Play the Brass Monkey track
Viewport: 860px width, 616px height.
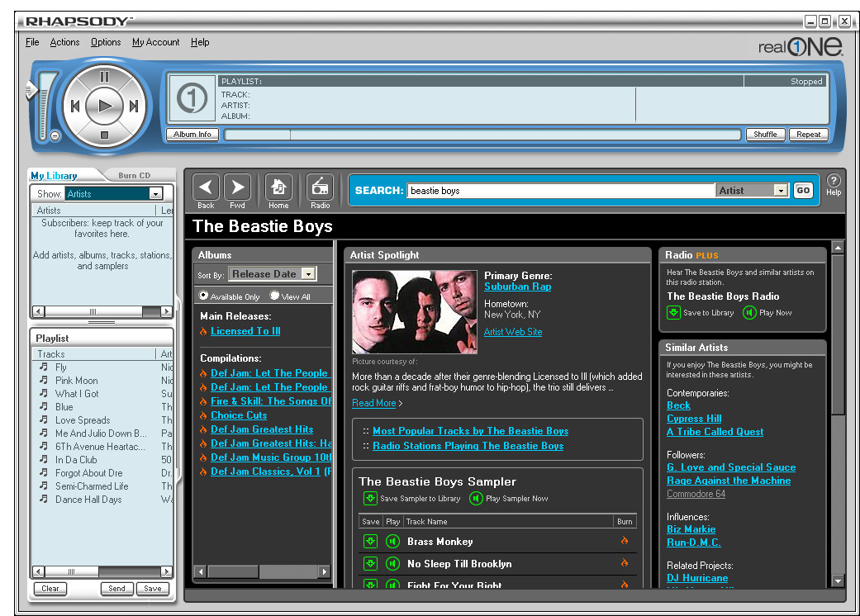392,542
